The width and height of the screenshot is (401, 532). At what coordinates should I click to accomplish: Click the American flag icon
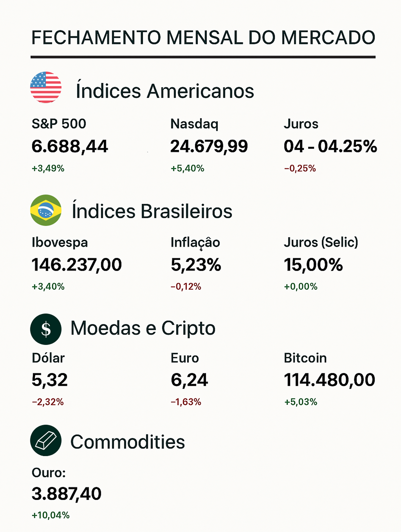tap(46, 87)
